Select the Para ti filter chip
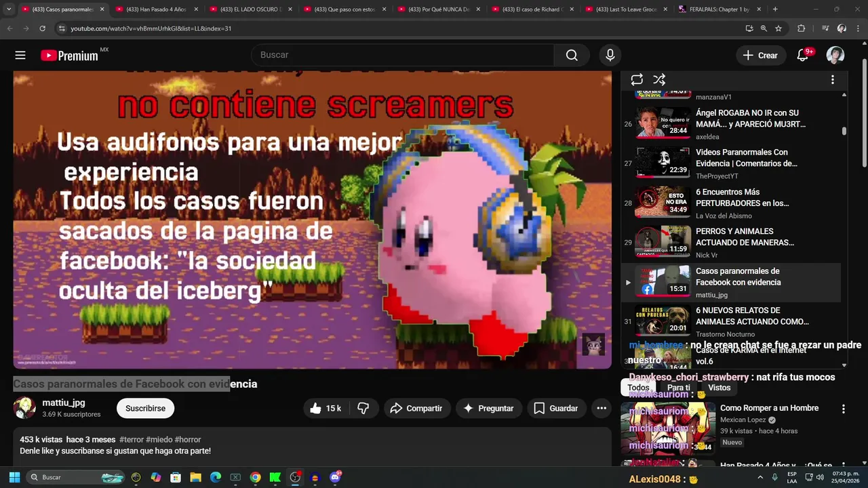Viewport: 868px width, 488px height. (x=678, y=388)
